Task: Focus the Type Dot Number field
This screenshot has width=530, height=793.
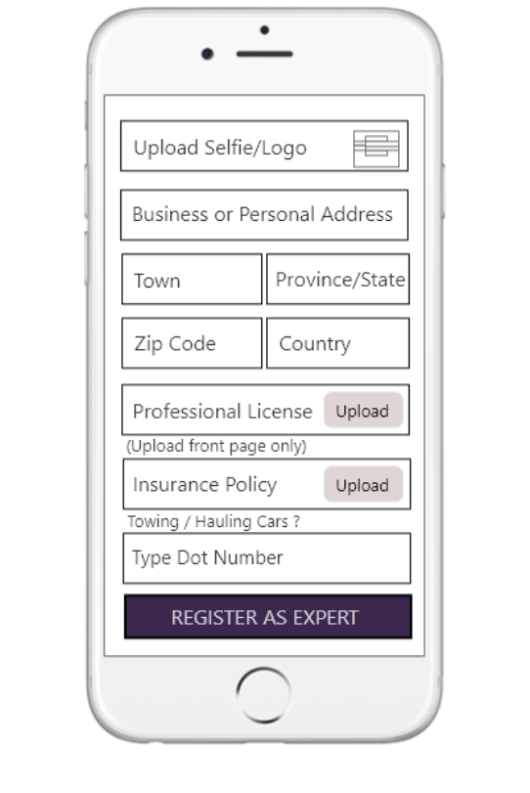Action: tap(267, 558)
